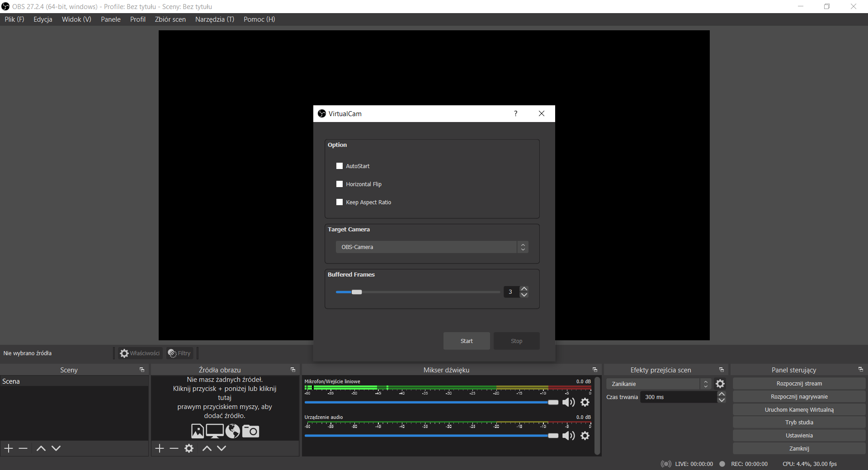Viewport: 868px width, 470px height.
Task: Click Mikrofon/Wejście liniowe volume slider handle
Action: click(553, 402)
